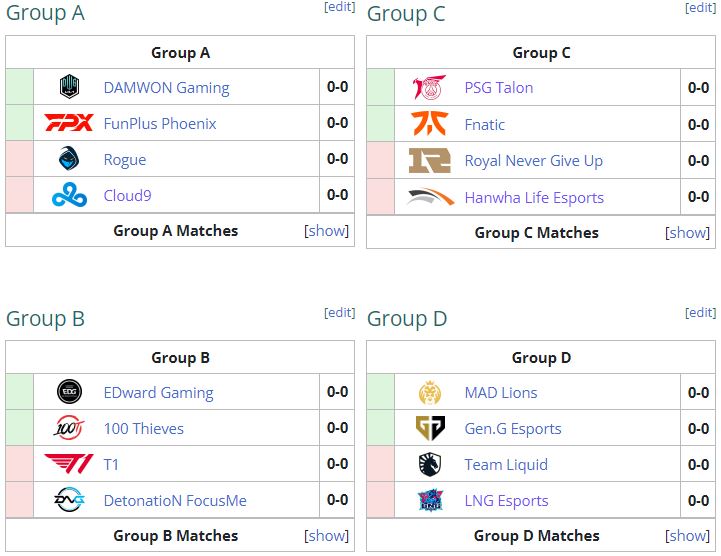Expand the Group C Matches section
This screenshot has width=721, height=556.
(688, 233)
